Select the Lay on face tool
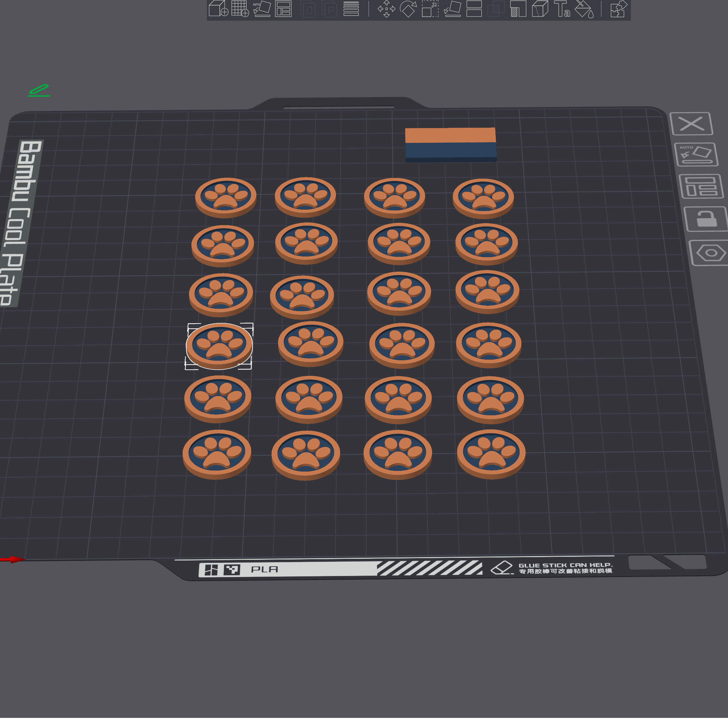 (x=452, y=9)
